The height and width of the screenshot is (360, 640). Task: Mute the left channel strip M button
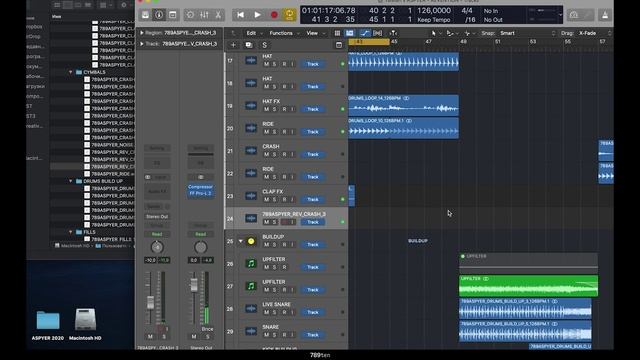(x=150, y=337)
